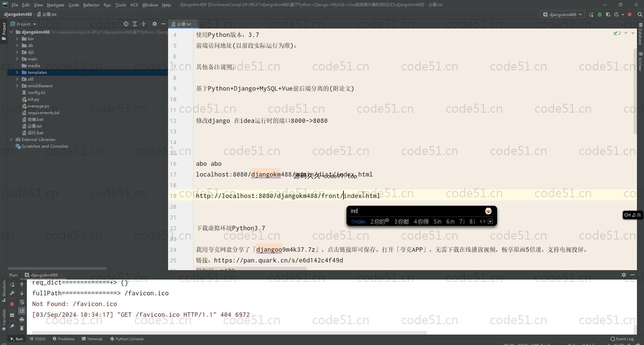644x345 pixels.
Task: Rerun djangokm488 from top toolbar
Action: 591,14
